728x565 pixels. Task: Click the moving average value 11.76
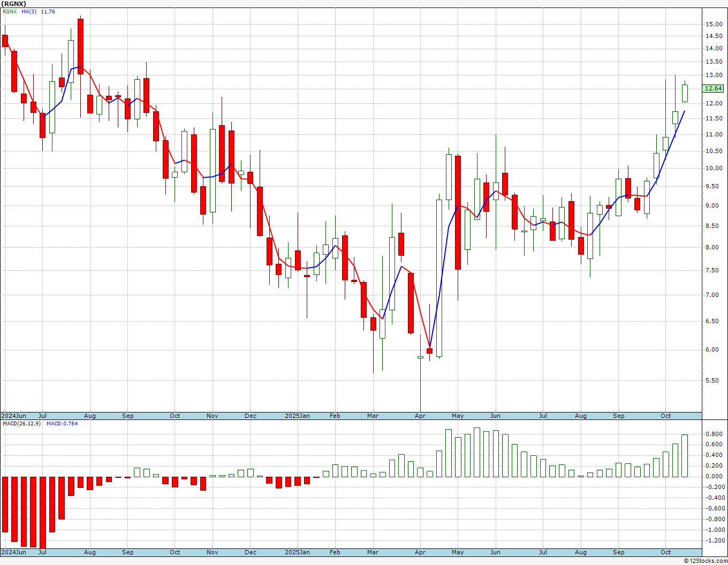click(x=48, y=11)
